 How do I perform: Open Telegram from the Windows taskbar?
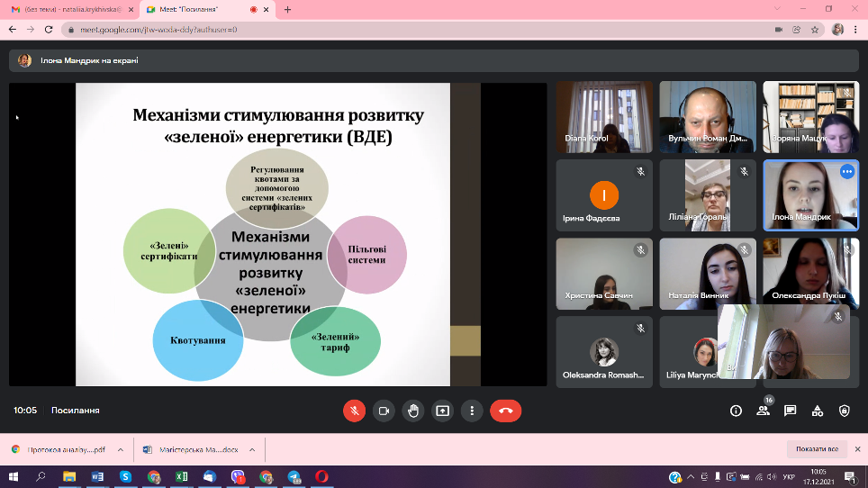[294, 477]
